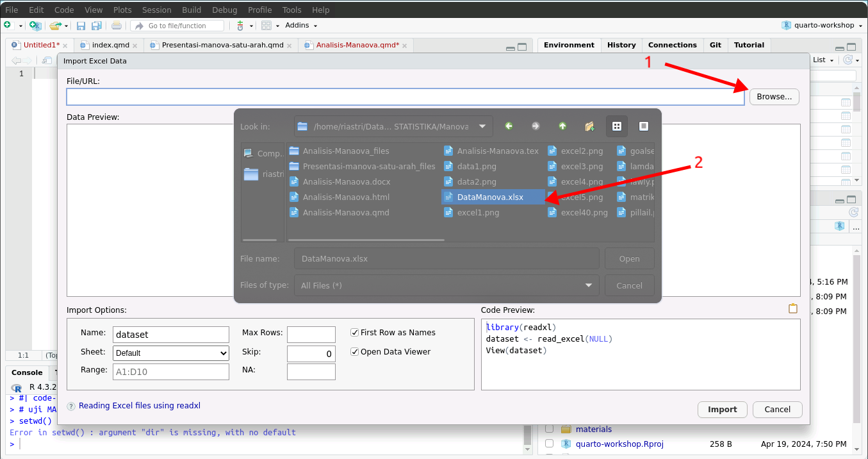
Task: Switch to the Tutorial tab
Action: click(x=749, y=45)
